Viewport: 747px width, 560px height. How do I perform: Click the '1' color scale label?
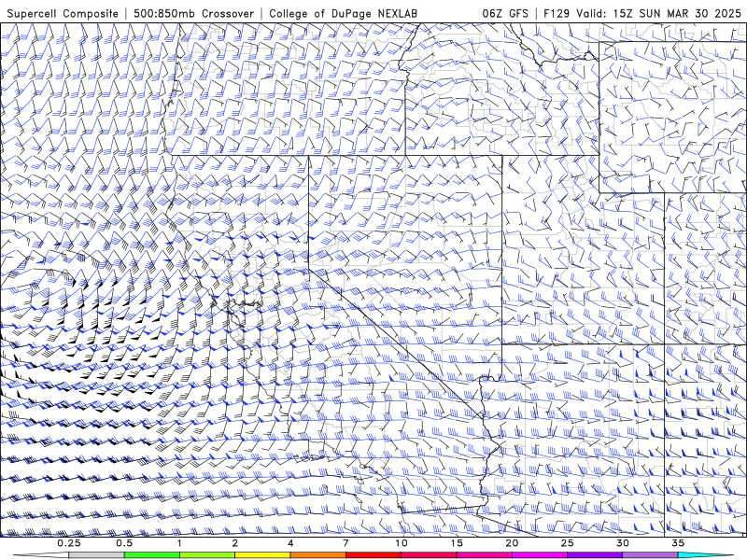point(179,543)
